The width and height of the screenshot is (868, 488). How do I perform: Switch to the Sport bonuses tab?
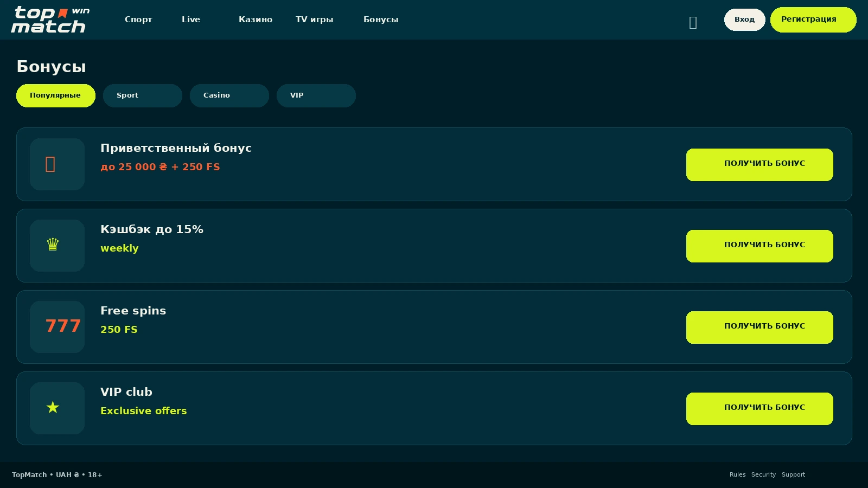point(143,95)
